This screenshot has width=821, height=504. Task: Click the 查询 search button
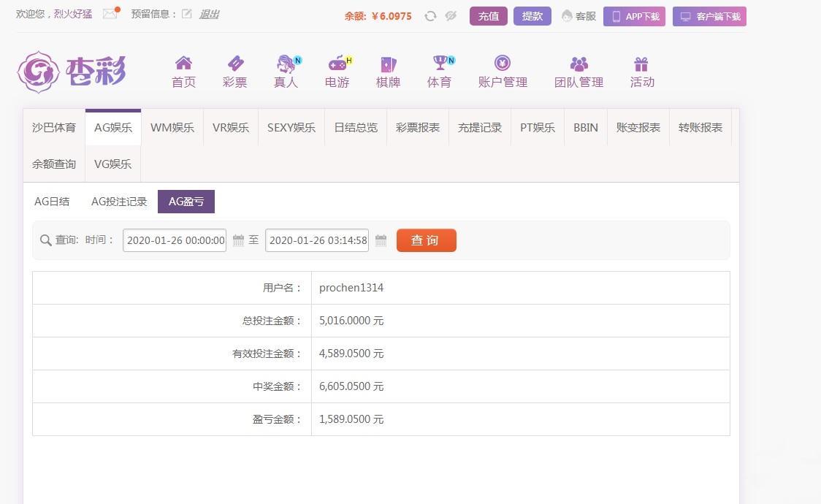[x=426, y=240]
